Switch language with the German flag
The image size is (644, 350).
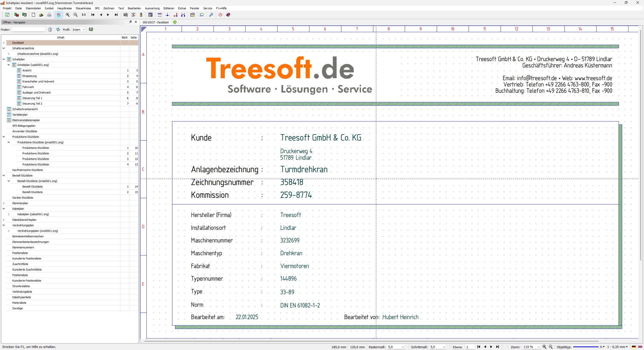pos(634,347)
